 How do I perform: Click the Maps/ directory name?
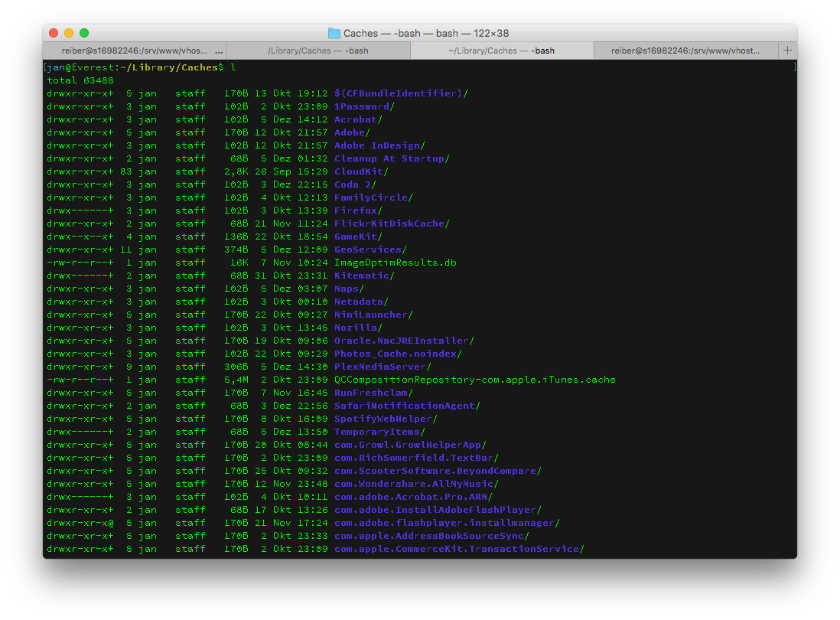(350, 289)
